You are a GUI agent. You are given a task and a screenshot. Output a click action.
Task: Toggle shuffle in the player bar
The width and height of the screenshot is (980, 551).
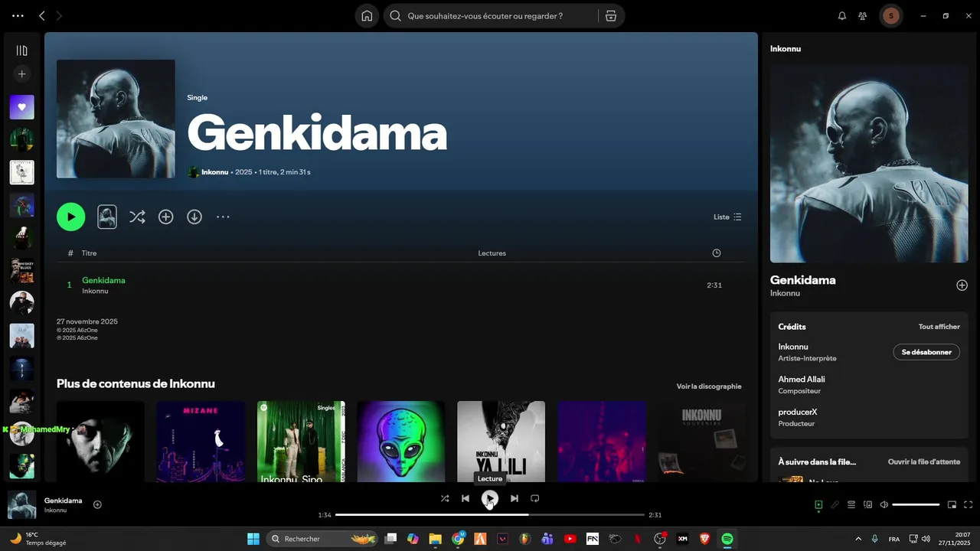pyautogui.click(x=445, y=498)
